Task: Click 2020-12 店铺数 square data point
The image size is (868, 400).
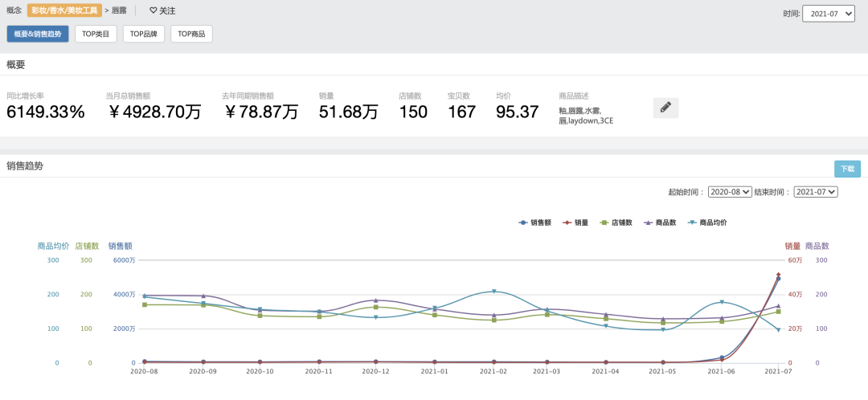Action: [375, 307]
